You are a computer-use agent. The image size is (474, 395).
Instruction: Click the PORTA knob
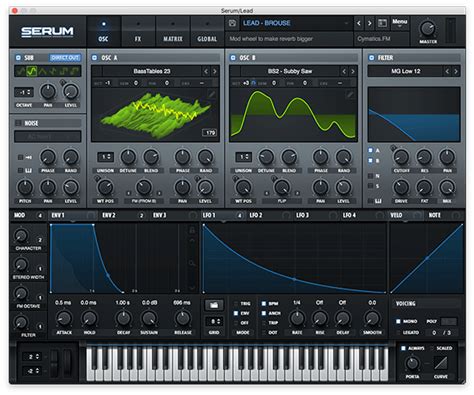[412, 363]
